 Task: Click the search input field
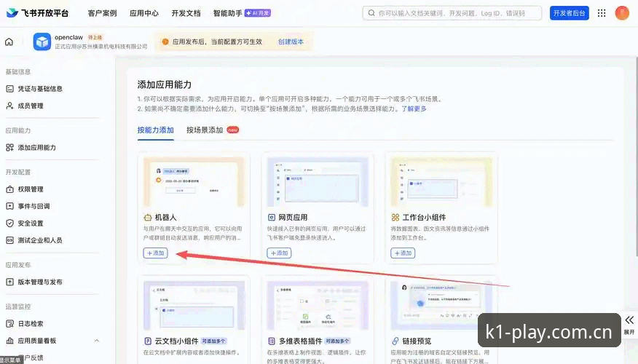coord(452,13)
